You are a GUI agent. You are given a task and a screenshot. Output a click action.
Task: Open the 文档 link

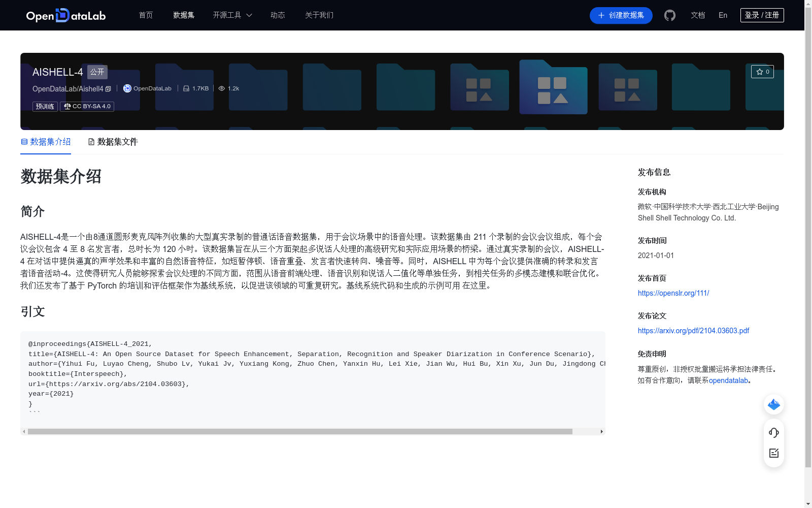tap(698, 15)
